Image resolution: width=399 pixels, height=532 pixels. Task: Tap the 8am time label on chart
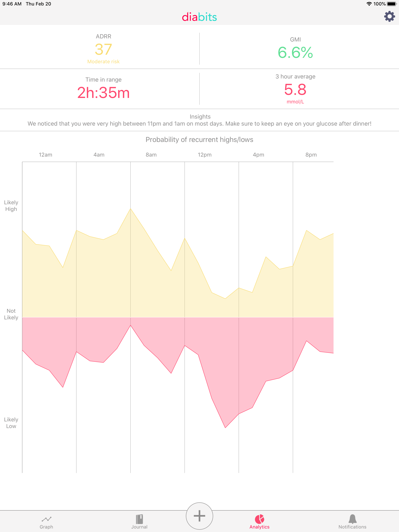pyautogui.click(x=151, y=155)
